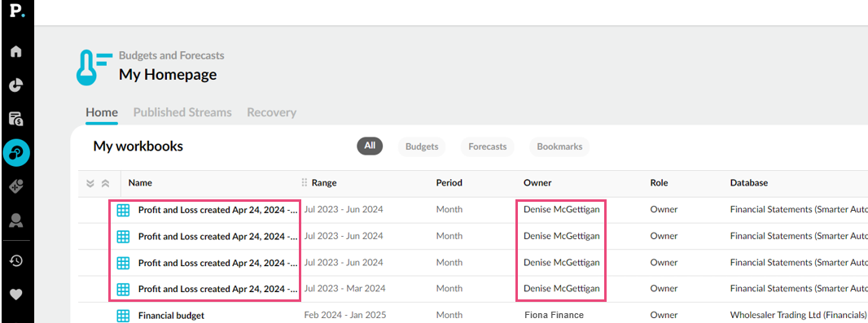Viewport: 868px width, 323px height.
Task: Filter workbooks by Budgets
Action: coord(422,146)
